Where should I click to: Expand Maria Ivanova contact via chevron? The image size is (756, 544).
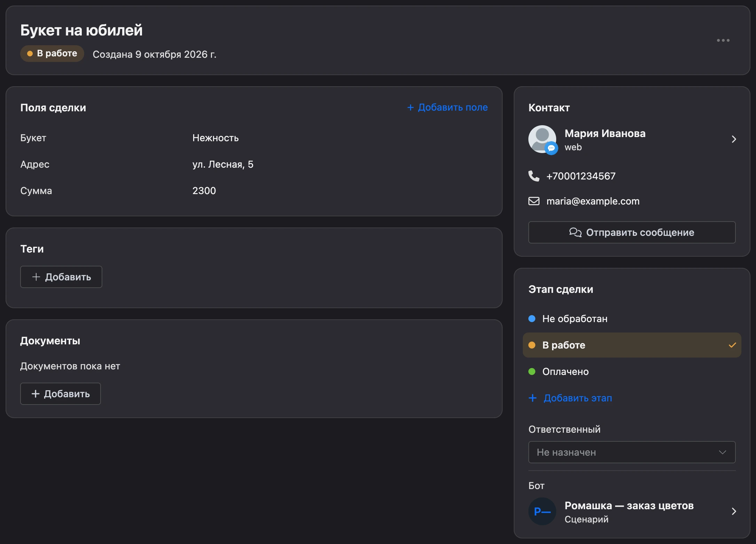coord(734,139)
